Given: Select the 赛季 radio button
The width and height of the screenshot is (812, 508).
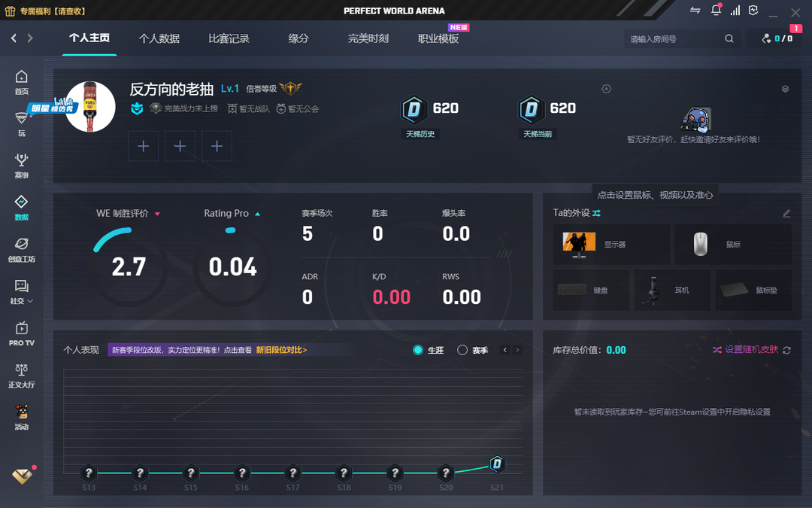Looking at the screenshot, I should (462, 350).
